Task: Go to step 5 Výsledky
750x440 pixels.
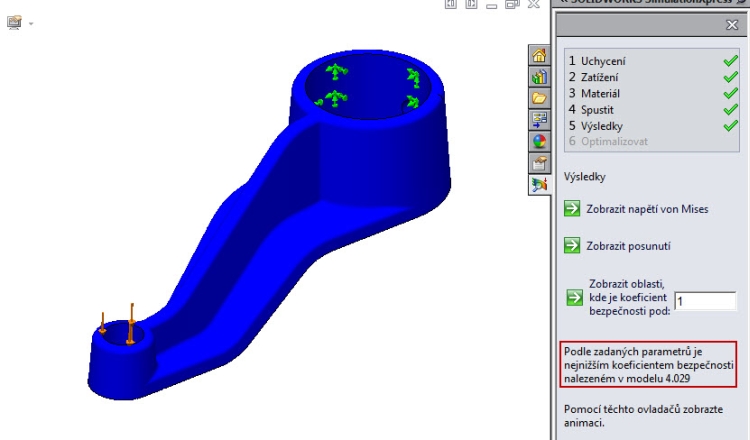Action: [596, 126]
